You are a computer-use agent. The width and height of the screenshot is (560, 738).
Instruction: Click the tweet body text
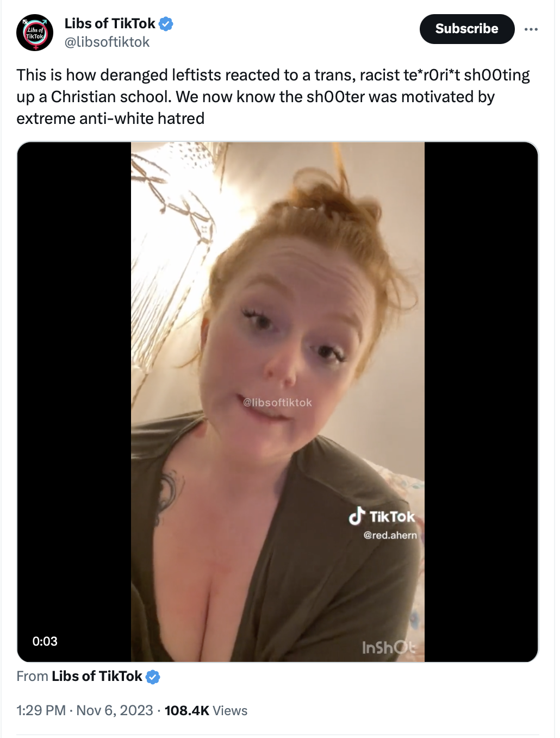[273, 97]
